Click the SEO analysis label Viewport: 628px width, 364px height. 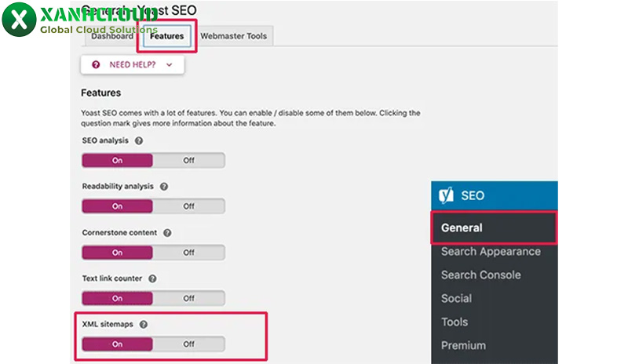pyautogui.click(x=105, y=140)
